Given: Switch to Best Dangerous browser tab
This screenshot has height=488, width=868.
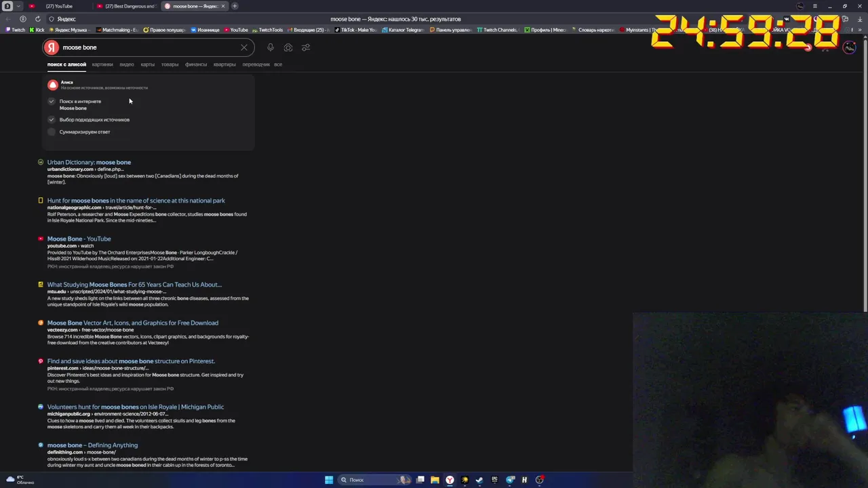Looking at the screenshot, I should tap(125, 6).
